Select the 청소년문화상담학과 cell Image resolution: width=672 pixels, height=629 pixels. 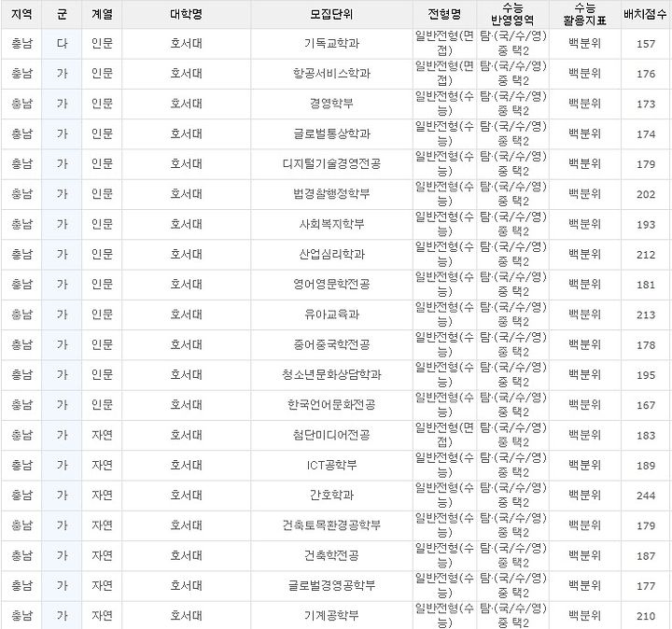click(x=331, y=374)
